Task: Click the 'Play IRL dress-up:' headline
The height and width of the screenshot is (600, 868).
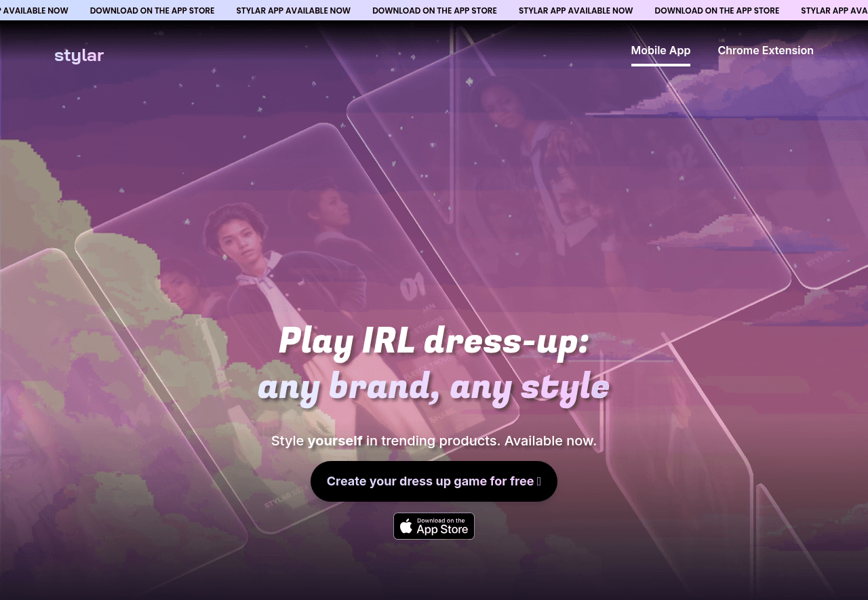Action: point(434,341)
